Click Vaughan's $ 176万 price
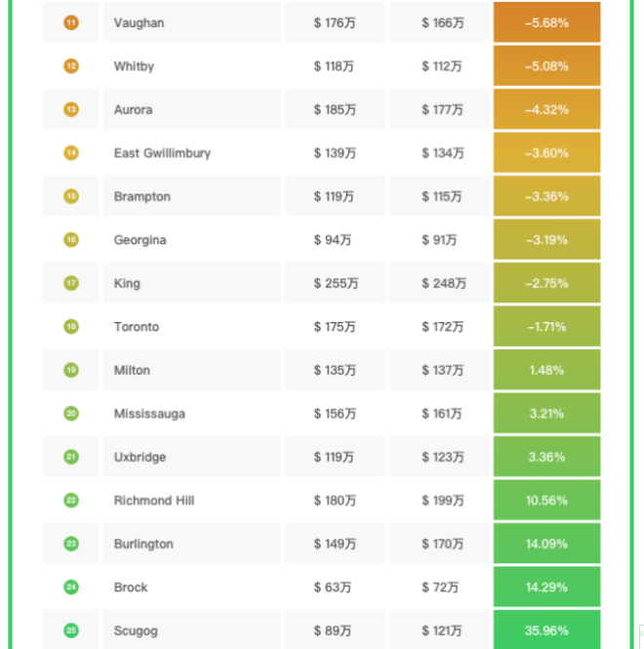This screenshot has height=649, width=644. 335,22
